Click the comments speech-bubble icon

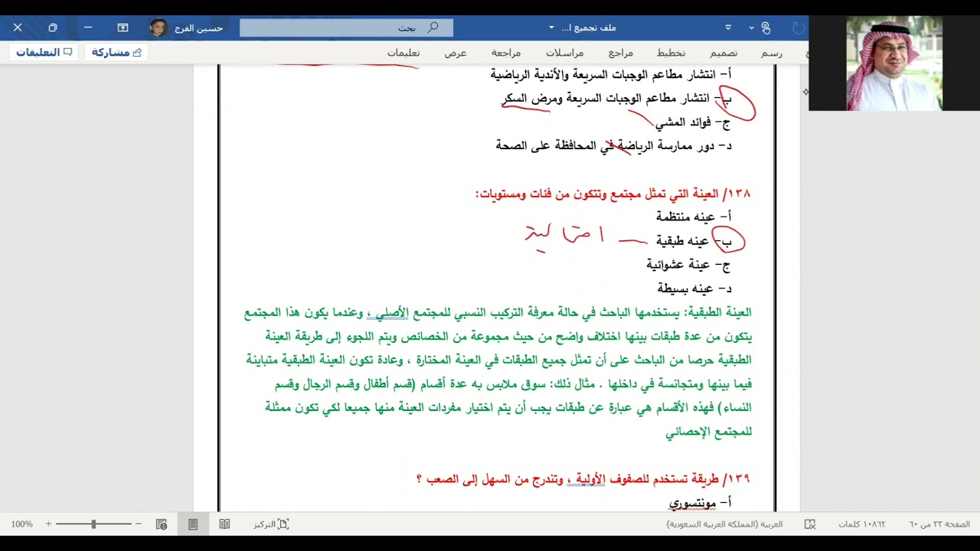[68, 52]
